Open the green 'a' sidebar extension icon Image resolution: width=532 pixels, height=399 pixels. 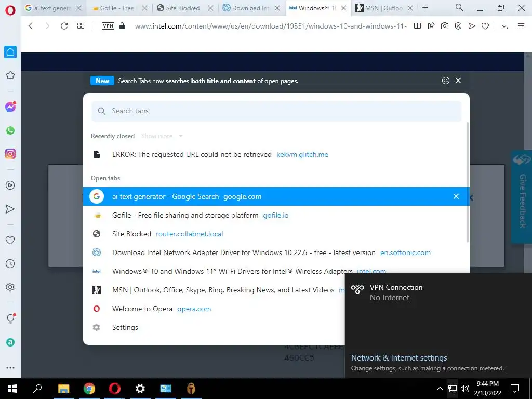coord(10,342)
